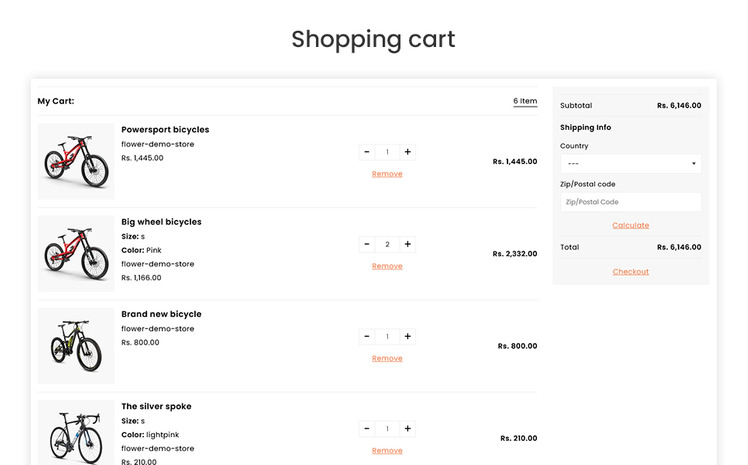Decrease quantity of Big wheel bicycles
The image size is (748, 465).
(x=366, y=244)
